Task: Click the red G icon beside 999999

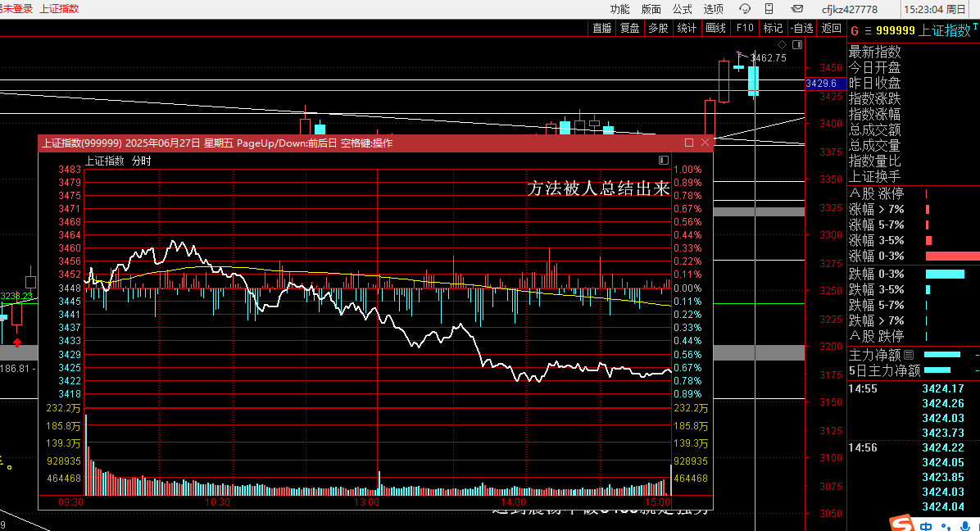Action: (855, 30)
